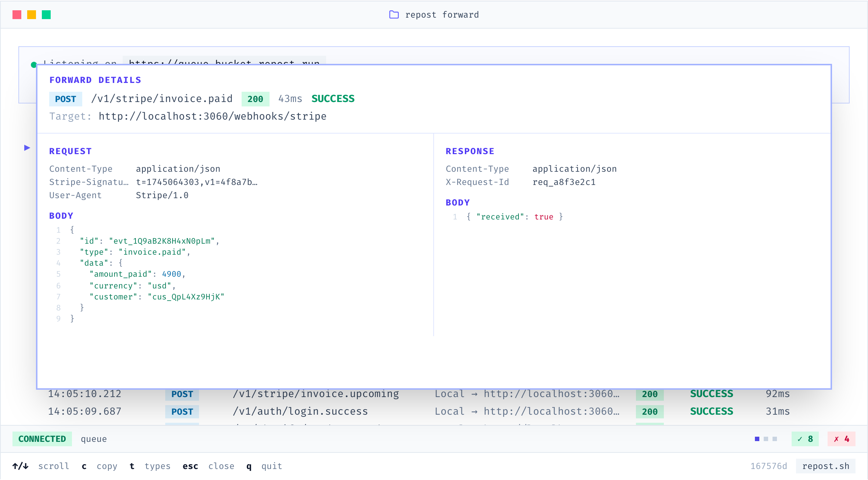This screenshot has height=480, width=868.
Task: Click the 'repost forward' window title
Action: (442, 15)
